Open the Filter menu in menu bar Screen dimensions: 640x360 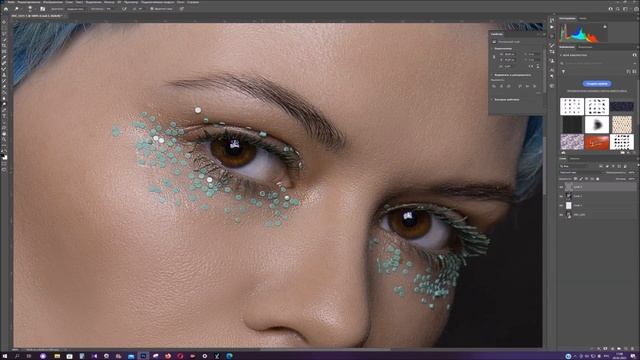(109, 2)
